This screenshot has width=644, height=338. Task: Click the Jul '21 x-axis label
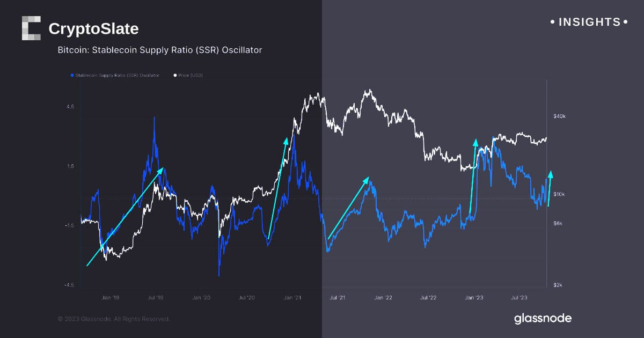(336, 297)
